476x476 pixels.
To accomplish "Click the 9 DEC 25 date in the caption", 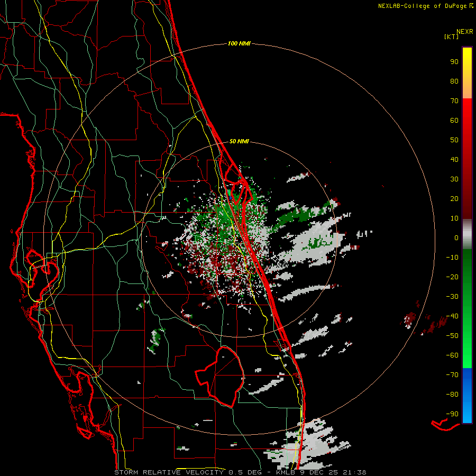I will (319, 472).
